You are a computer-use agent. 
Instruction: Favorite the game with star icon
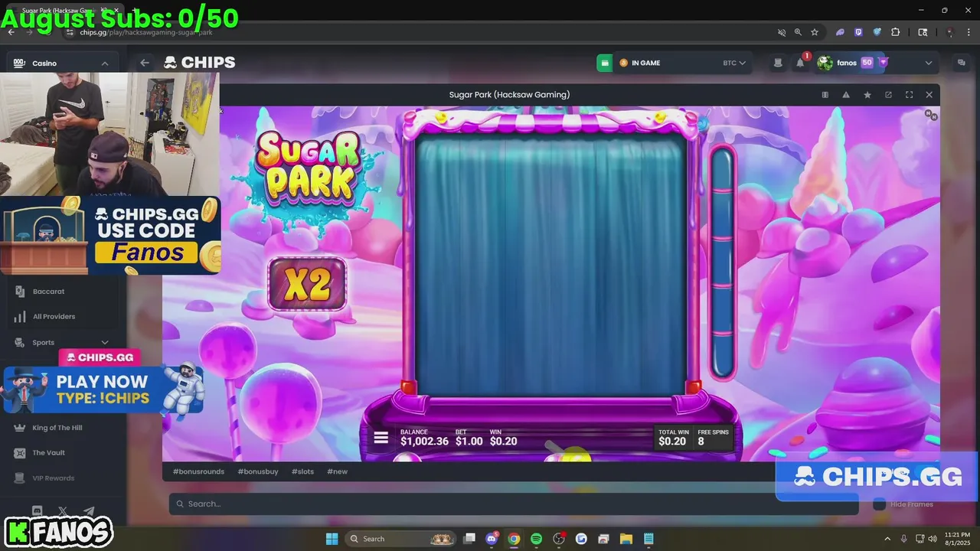(867, 95)
